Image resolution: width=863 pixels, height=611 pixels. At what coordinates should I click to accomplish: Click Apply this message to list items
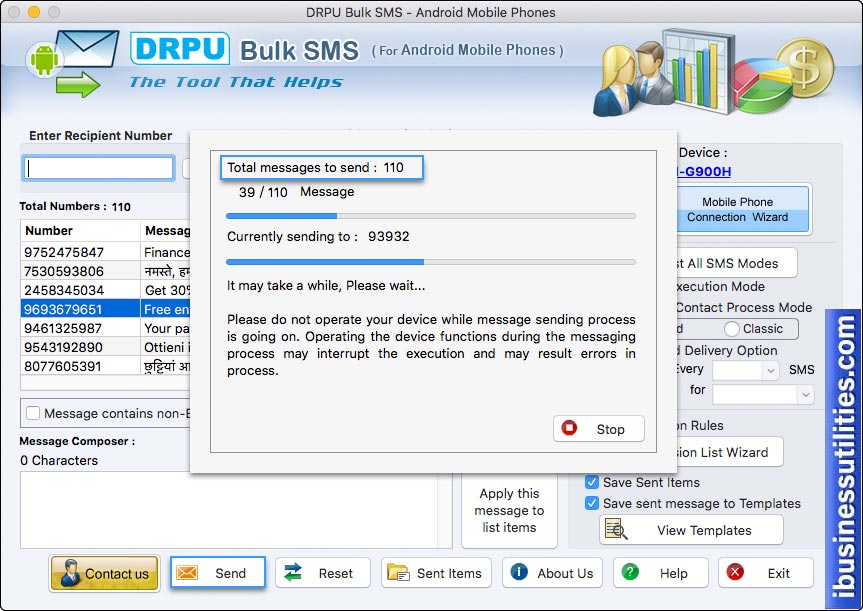509,510
